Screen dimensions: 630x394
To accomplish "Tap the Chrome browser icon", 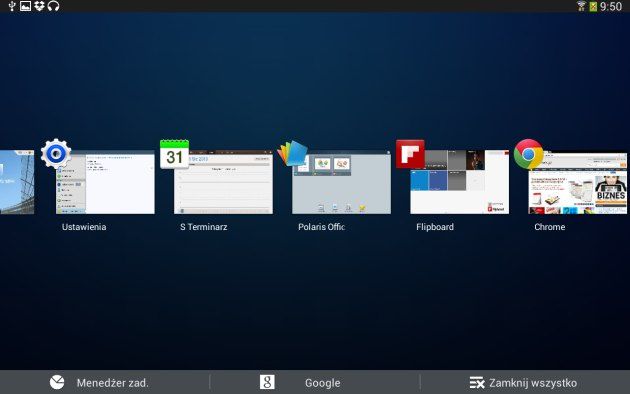I will point(528,154).
